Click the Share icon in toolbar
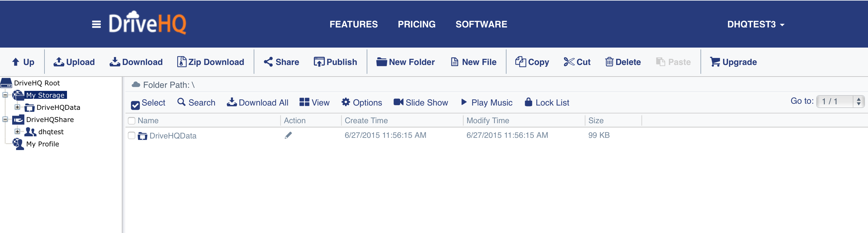The width and height of the screenshot is (868, 233). tap(268, 62)
